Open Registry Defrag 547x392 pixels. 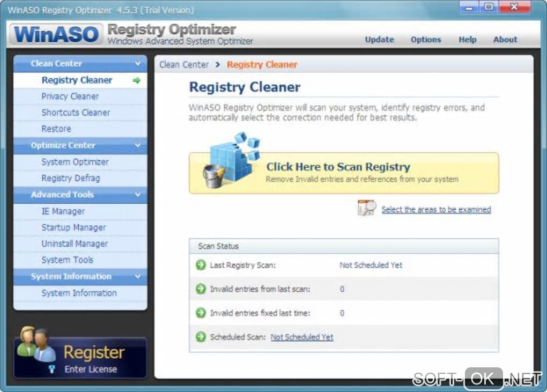[x=80, y=178]
